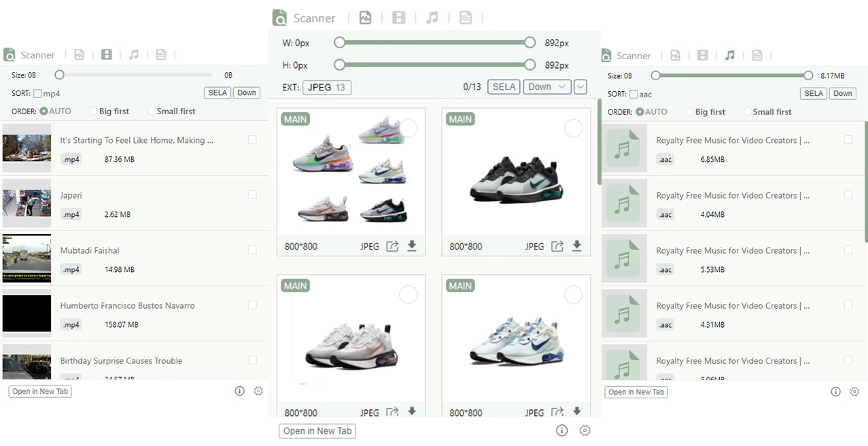Expand the extra options chevron beside Down
868x446 pixels.
(580, 87)
